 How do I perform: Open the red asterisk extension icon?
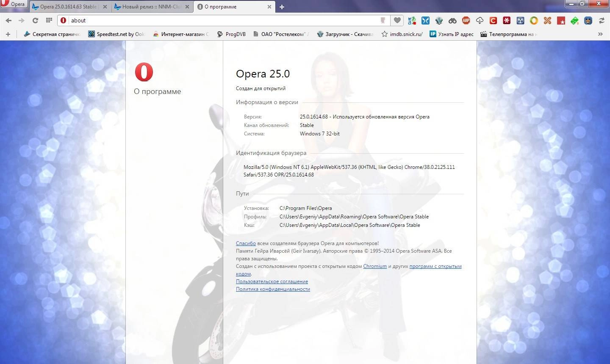pyautogui.click(x=507, y=20)
